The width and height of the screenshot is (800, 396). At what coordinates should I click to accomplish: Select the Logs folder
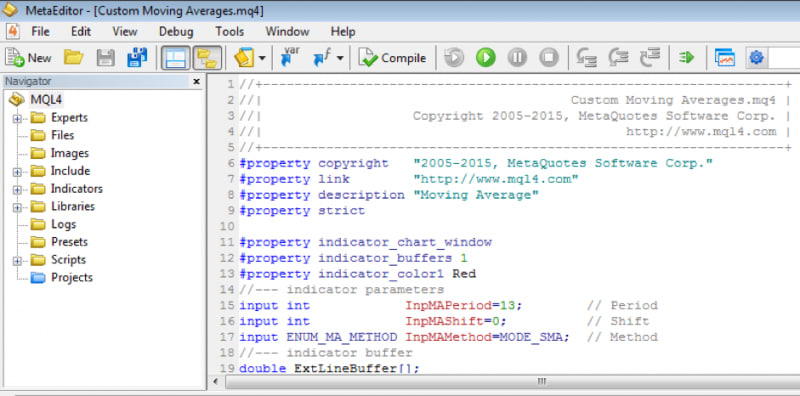pos(63,225)
